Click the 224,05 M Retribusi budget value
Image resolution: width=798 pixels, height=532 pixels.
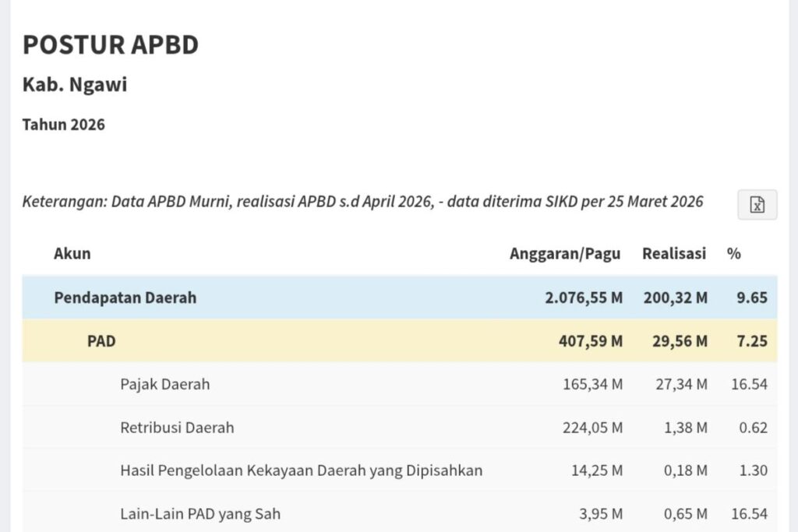pos(592,428)
